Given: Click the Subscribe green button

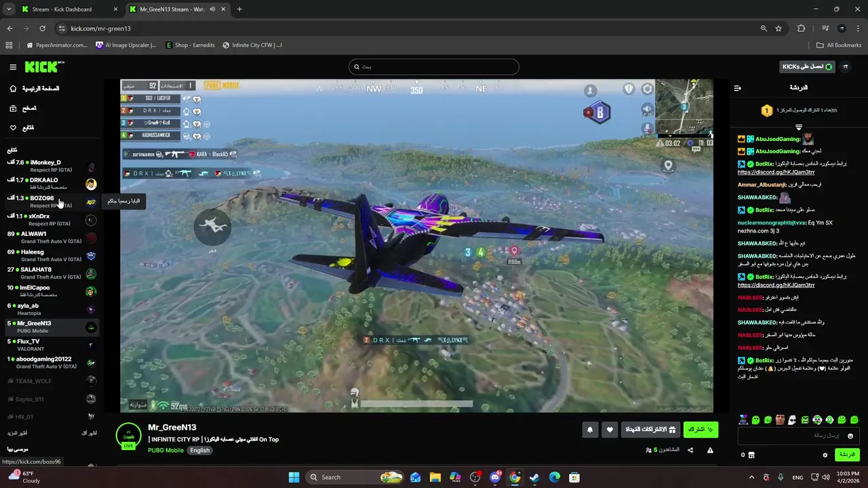Looking at the screenshot, I should (x=701, y=430).
